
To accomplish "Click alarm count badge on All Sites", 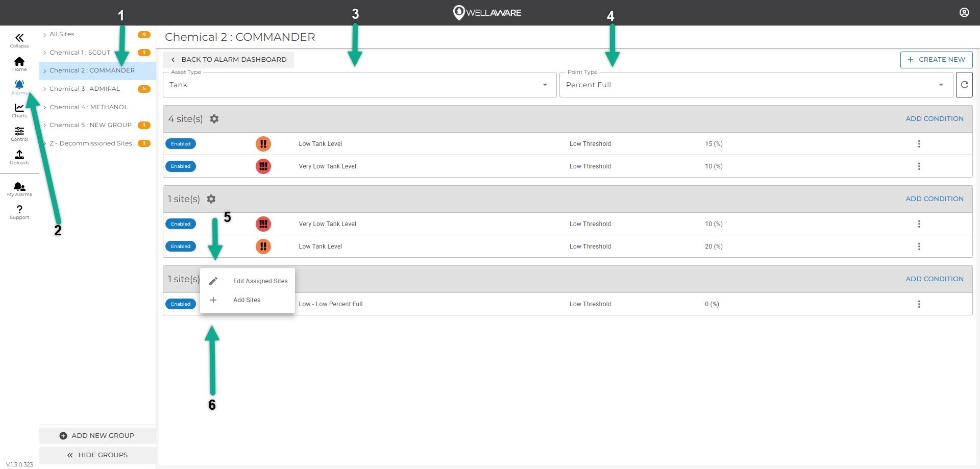I will point(144,35).
